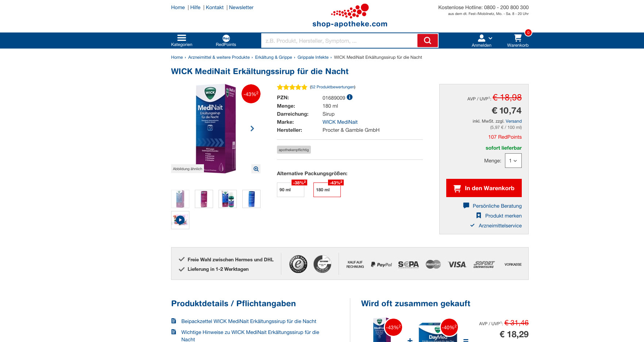This screenshot has width=644, height=342.
Task: Show next product image with arrow
Action: (252, 128)
